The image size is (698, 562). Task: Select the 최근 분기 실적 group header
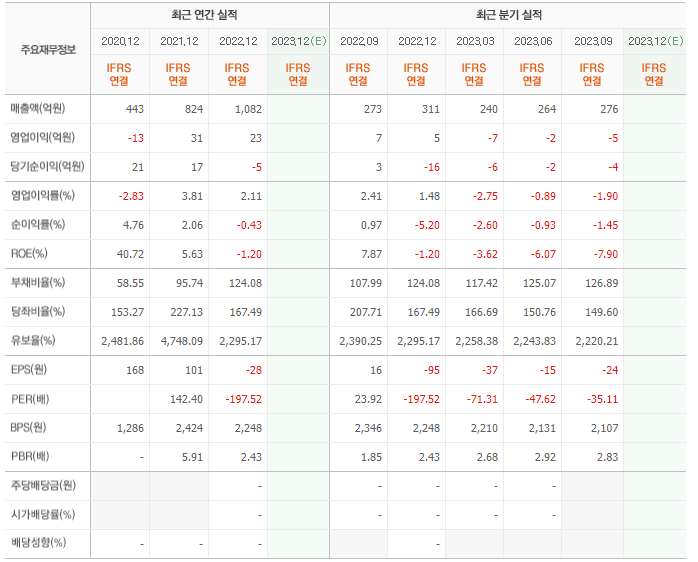[x=509, y=15]
